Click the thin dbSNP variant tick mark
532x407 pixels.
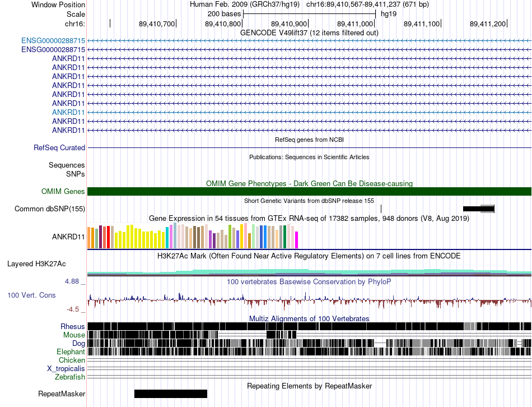(x=381, y=209)
